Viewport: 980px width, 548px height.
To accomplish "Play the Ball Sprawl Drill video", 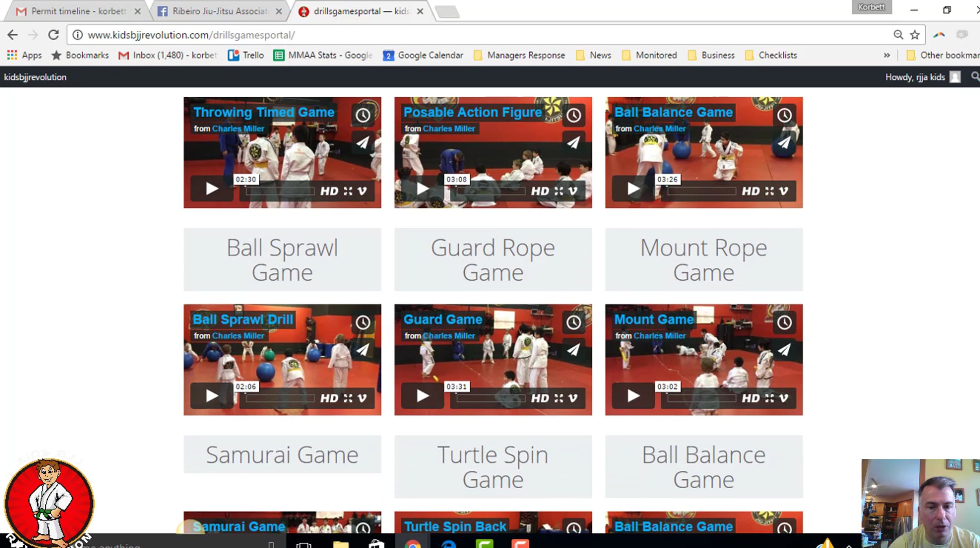I will pos(212,396).
